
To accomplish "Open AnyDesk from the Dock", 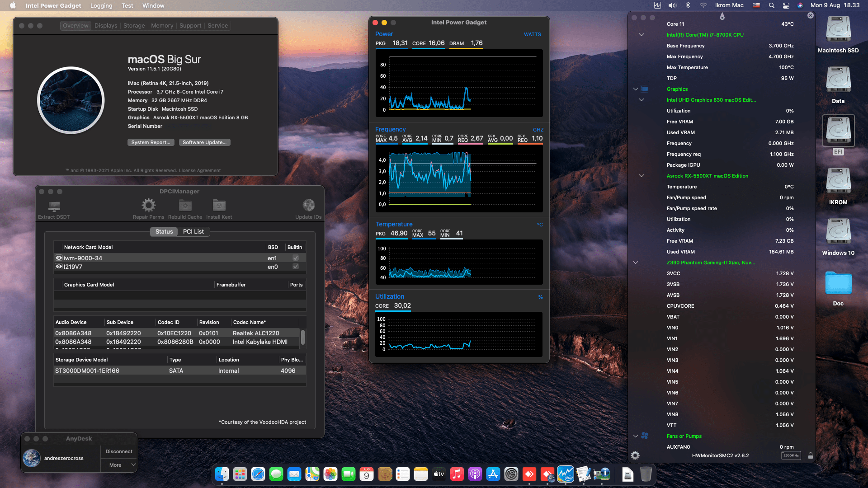I will (x=529, y=474).
